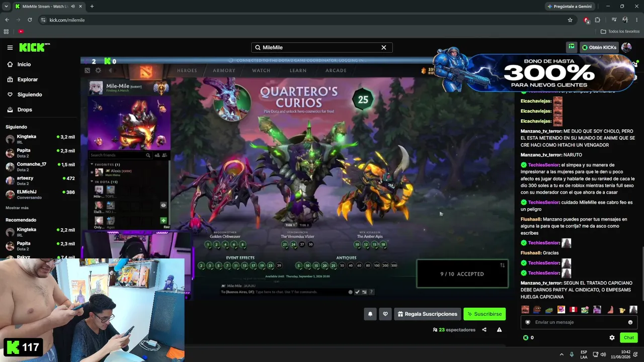Pick the Peru flag emote
Viewport: 644px width, 362px height.
pyautogui.click(x=573, y=310)
